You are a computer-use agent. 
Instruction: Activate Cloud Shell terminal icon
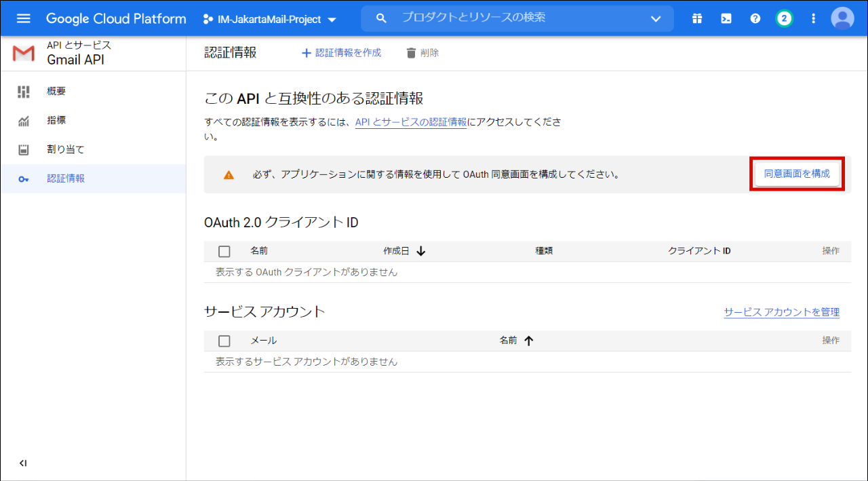[x=726, y=19]
